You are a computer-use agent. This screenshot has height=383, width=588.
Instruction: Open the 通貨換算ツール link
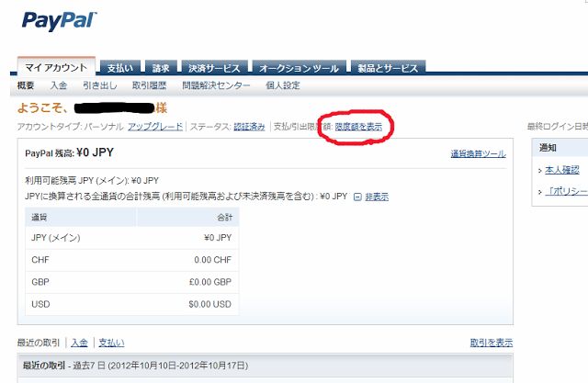478,154
